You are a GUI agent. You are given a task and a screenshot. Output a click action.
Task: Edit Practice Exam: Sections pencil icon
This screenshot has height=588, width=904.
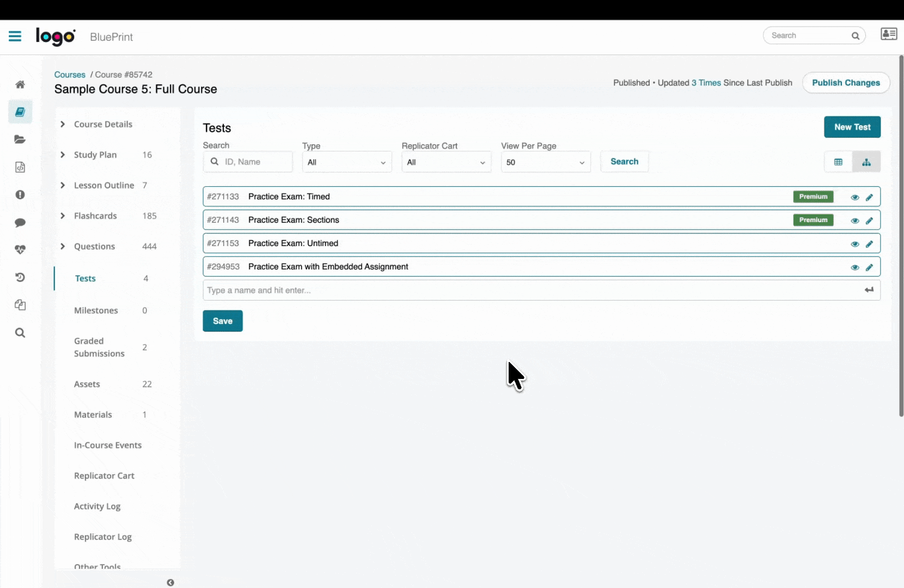869,220
